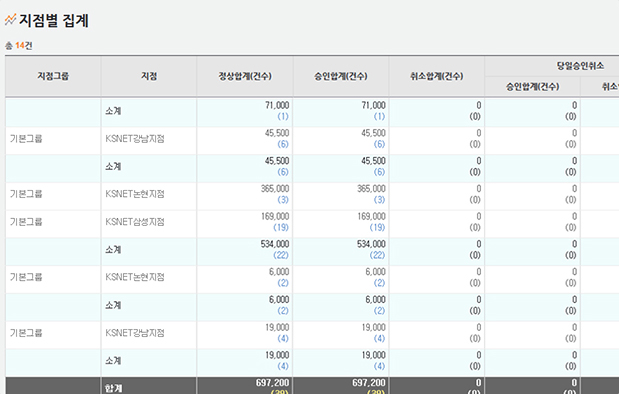Viewport: 619px width, 394px height.
Task: Click the 534,000 subtotal in 정상합계 column
Action: point(275,244)
